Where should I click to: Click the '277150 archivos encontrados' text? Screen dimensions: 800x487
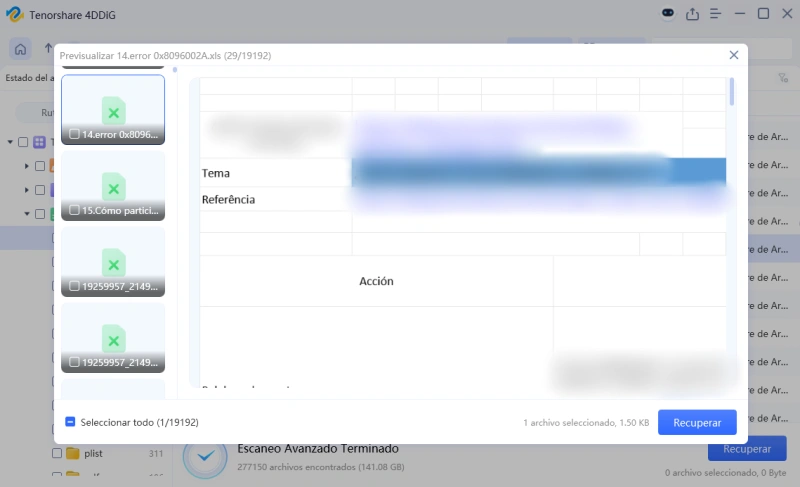tap(321, 467)
